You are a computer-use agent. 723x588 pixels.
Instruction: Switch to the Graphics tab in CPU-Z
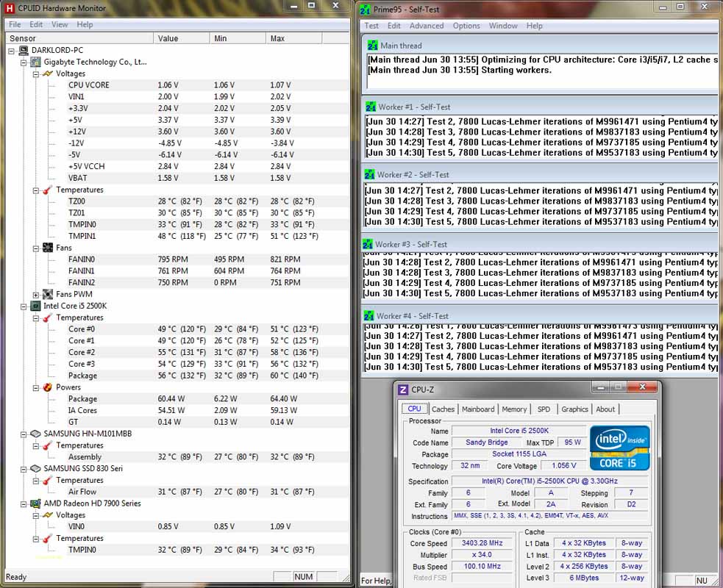[574, 409]
